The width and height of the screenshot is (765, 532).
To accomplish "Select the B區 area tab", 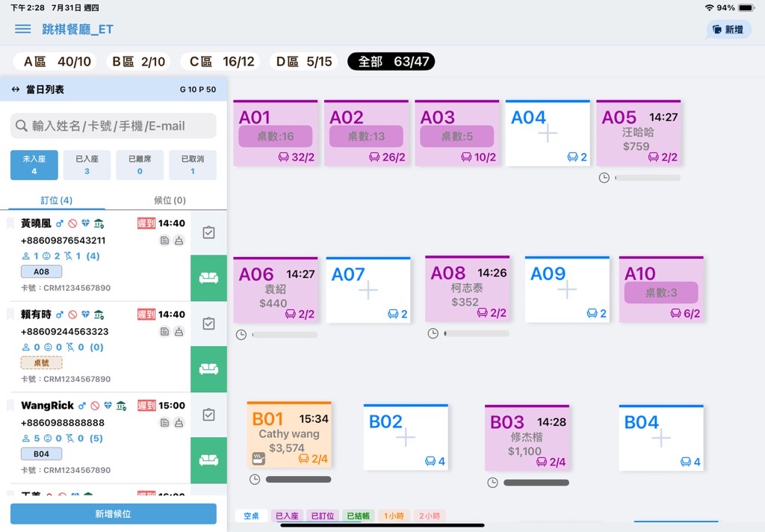I will [138, 62].
